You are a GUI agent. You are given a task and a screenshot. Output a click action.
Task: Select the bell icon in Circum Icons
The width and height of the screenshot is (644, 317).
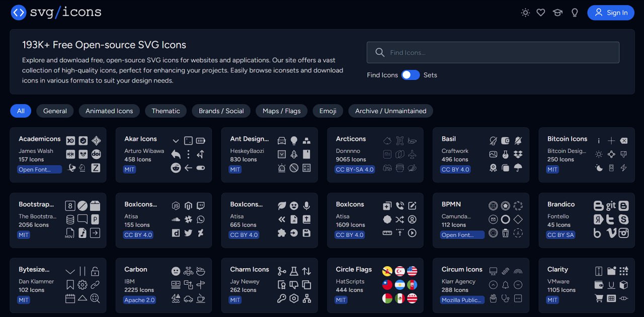(506, 285)
